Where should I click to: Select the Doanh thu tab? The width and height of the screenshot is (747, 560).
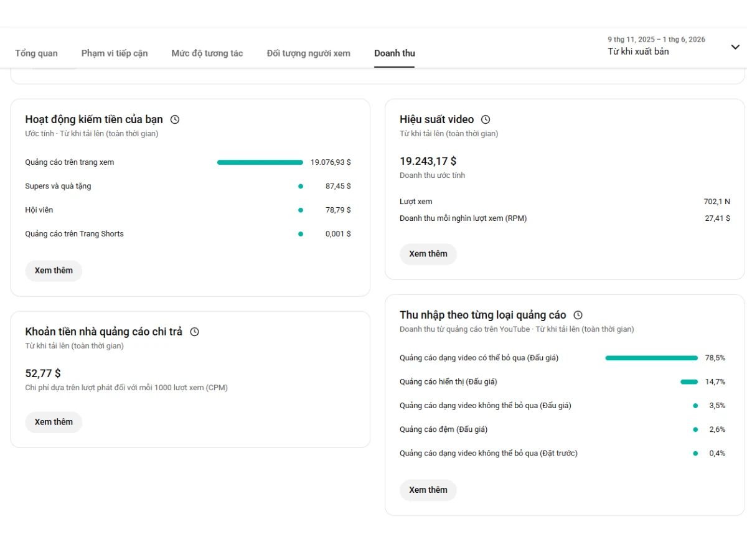[395, 53]
